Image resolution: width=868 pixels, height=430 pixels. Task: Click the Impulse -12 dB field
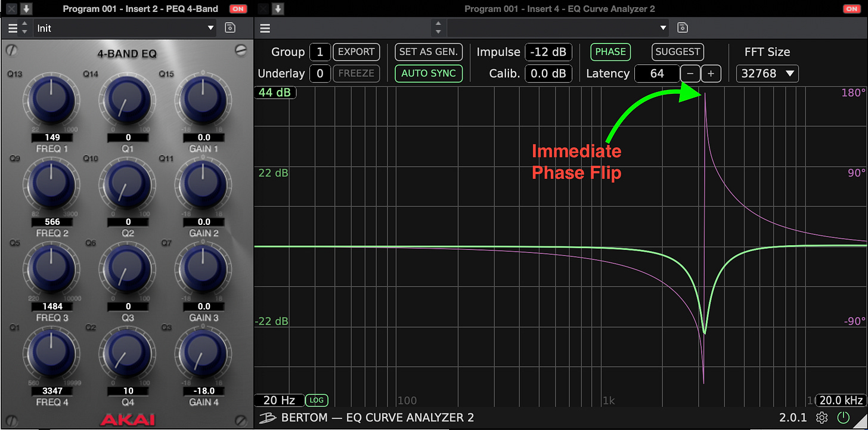coord(548,52)
